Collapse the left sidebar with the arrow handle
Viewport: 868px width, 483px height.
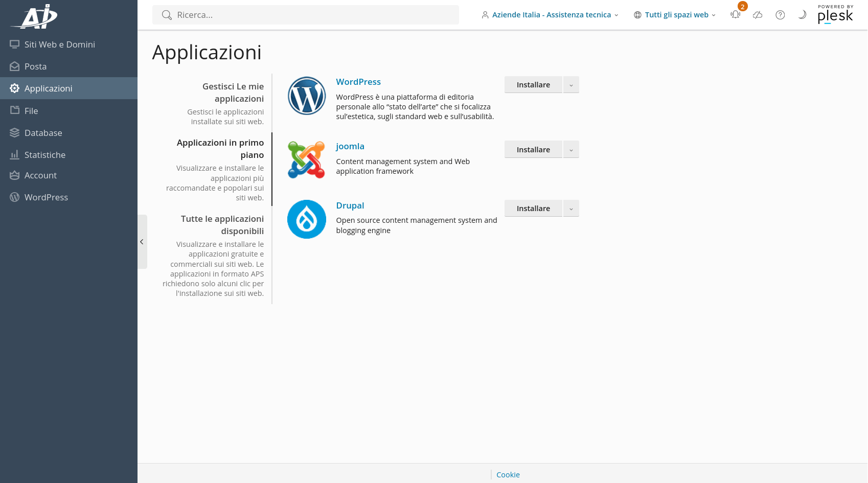click(x=142, y=242)
